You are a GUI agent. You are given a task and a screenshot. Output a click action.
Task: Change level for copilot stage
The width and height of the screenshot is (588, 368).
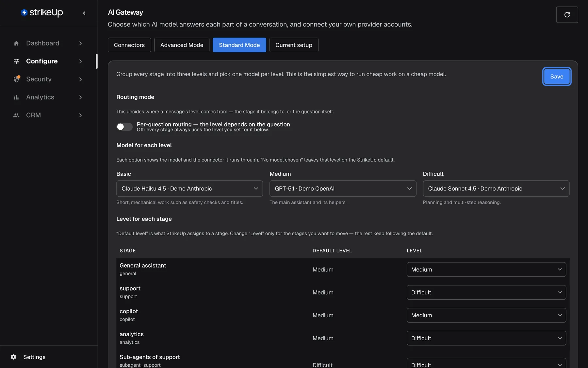486,315
